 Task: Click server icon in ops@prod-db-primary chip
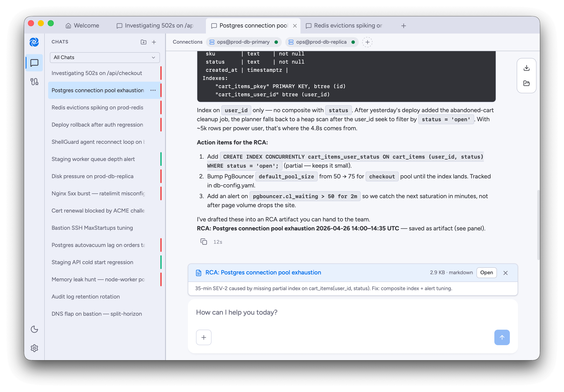point(212,42)
